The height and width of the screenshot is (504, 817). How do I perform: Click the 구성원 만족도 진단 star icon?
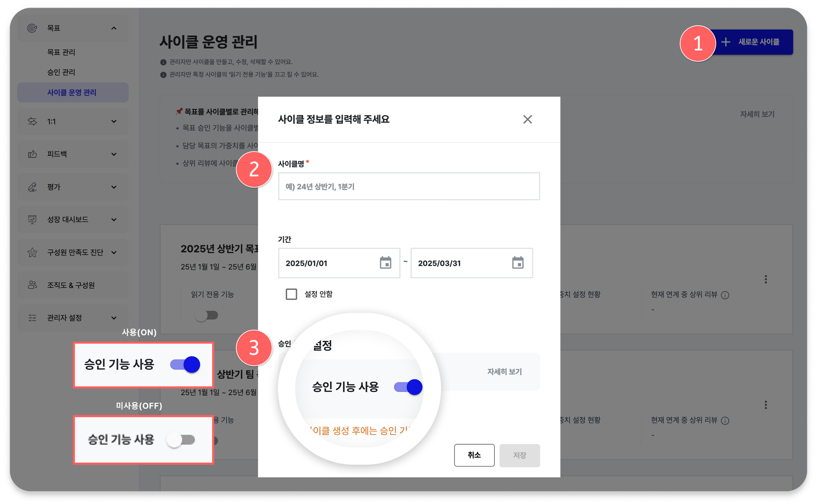[x=32, y=252]
